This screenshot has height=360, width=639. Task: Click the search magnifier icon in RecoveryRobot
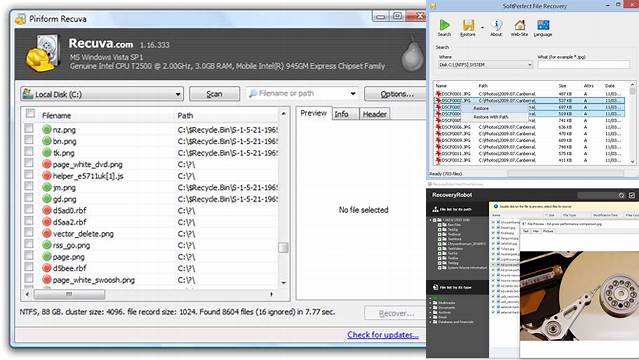(621, 195)
